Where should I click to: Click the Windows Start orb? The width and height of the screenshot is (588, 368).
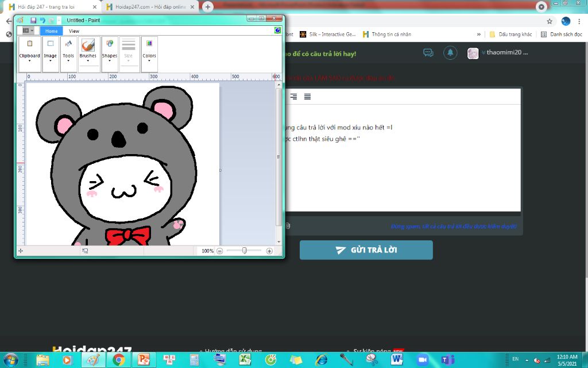pos(10,360)
